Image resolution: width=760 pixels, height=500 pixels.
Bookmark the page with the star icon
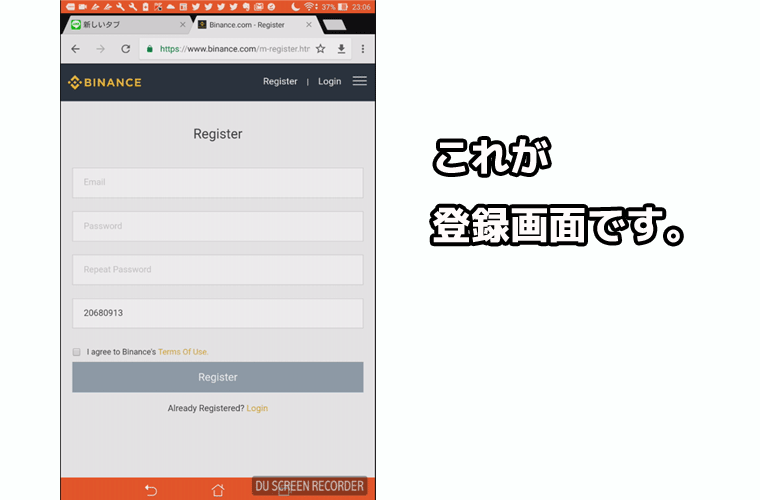click(320, 48)
